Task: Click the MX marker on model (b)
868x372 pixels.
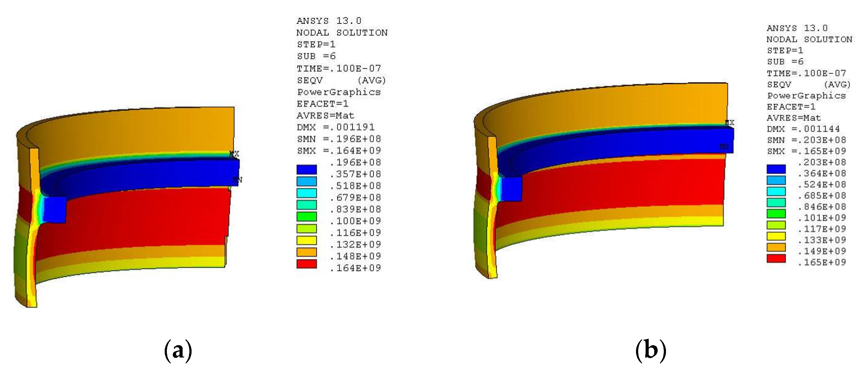Action: (x=729, y=123)
